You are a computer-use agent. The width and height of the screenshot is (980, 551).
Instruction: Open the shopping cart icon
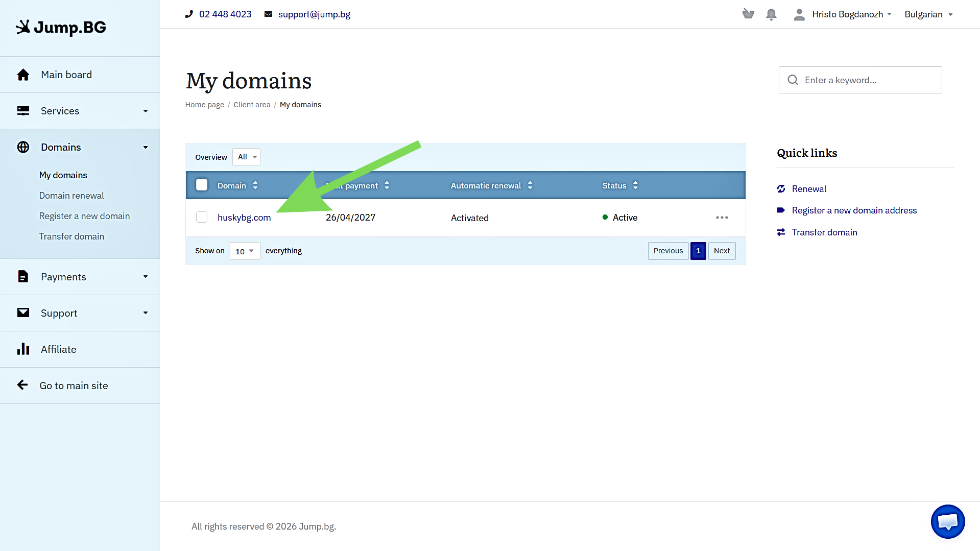coord(748,14)
